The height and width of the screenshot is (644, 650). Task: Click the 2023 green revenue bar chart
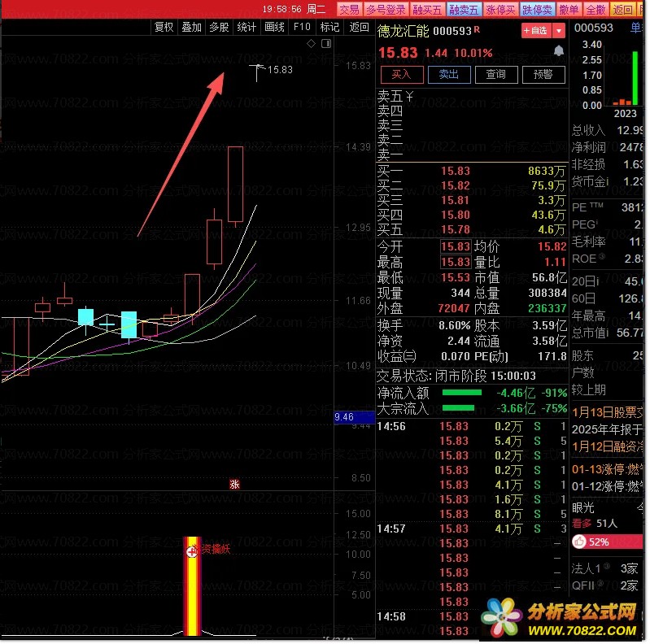pos(635,77)
